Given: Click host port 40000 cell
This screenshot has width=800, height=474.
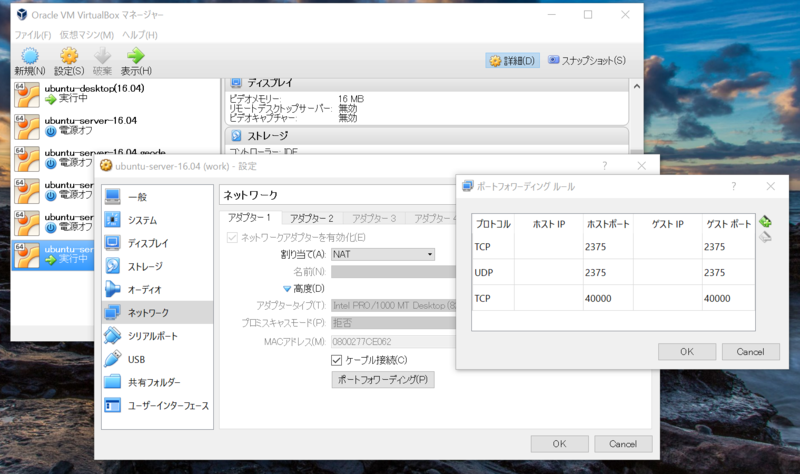Looking at the screenshot, I should tap(608, 298).
